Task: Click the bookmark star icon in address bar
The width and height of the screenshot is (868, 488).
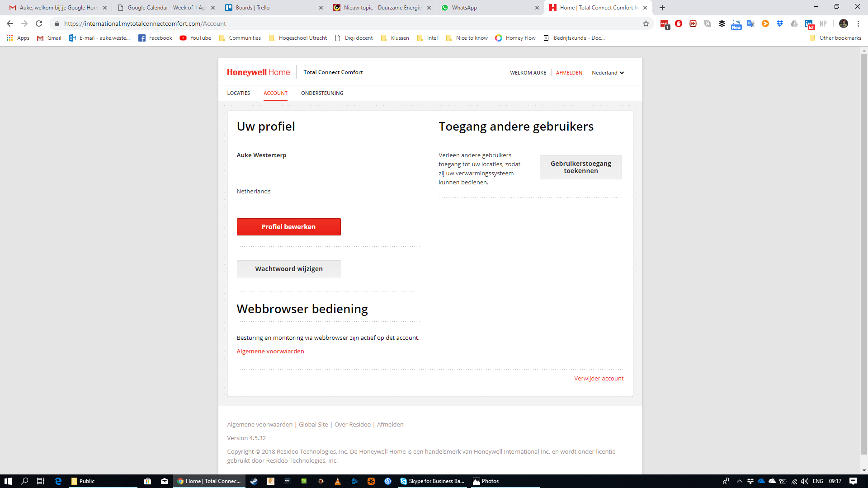Action: pyautogui.click(x=646, y=23)
